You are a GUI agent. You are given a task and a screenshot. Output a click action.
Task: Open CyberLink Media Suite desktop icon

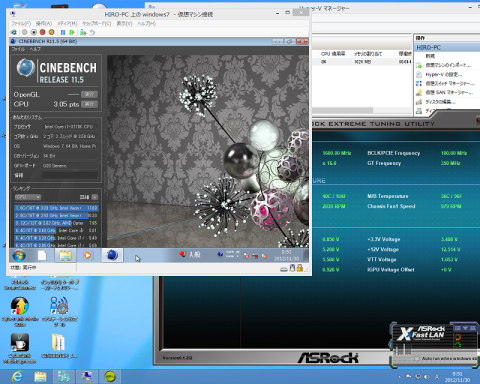[20, 311]
